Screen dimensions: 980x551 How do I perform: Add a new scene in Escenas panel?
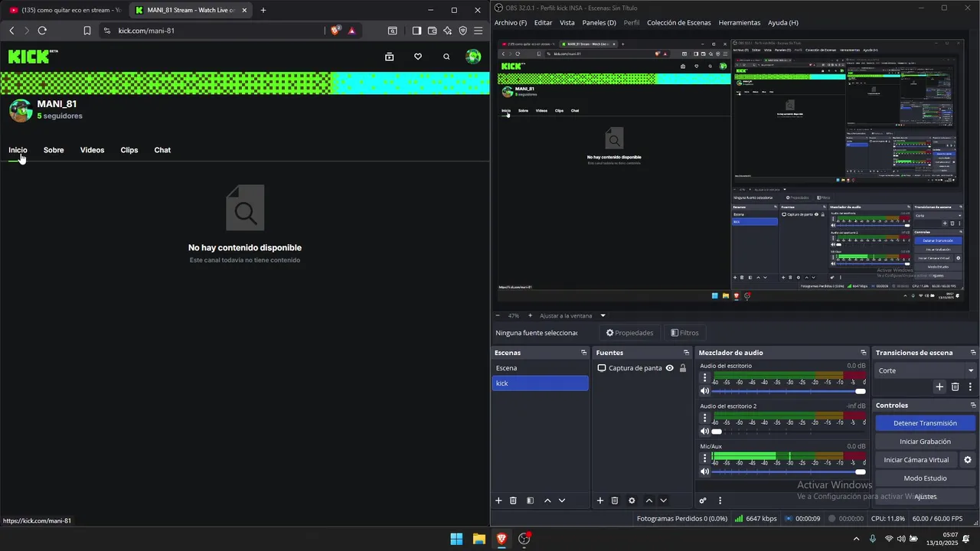tap(498, 500)
